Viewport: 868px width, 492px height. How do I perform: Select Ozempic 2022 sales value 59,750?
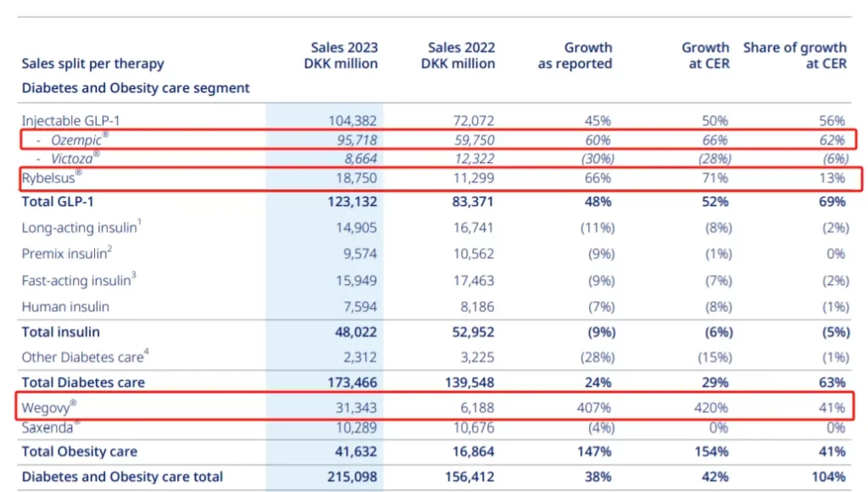pyautogui.click(x=475, y=140)
